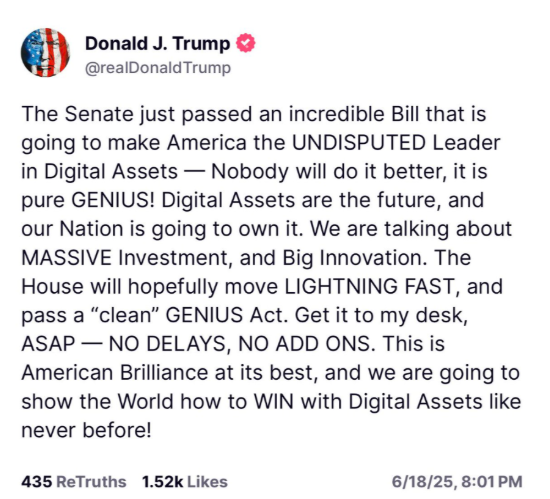Viewport: 550px width, 499px height.
Task: Select the word UNDISPUTED in the post
Action: (359, 143)
